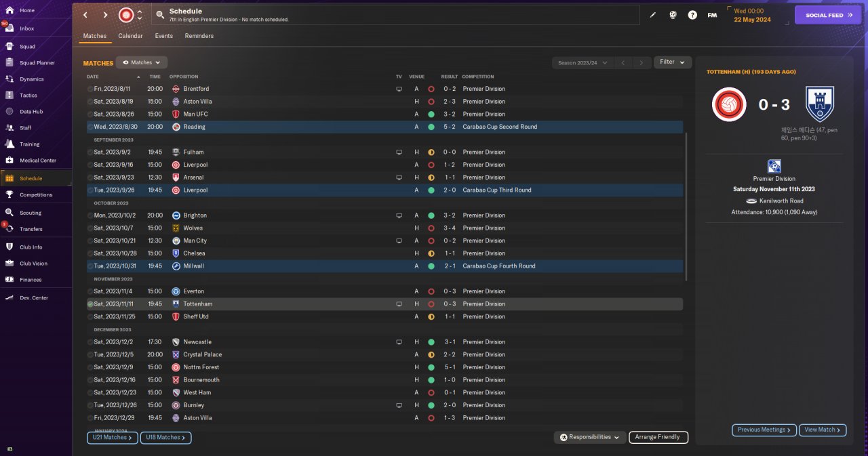
Task: Open U18 Matches
Action: click(165, 438)
